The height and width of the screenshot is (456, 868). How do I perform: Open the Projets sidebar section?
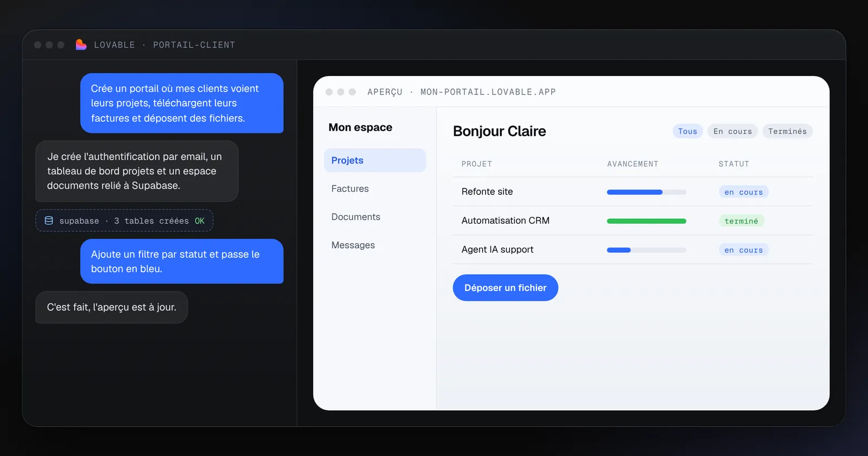click(x=375, y=160)
